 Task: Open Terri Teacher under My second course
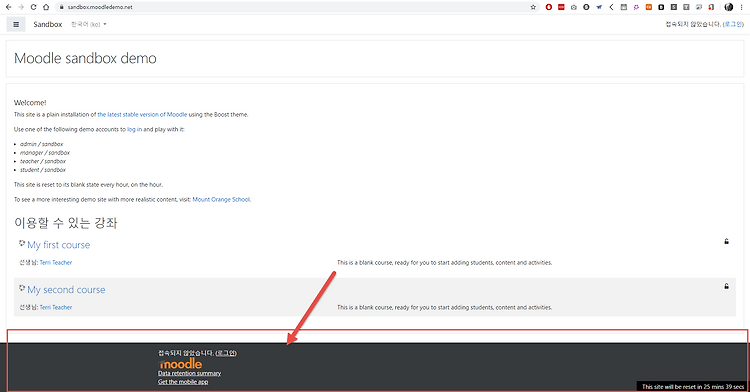(56, 307)
